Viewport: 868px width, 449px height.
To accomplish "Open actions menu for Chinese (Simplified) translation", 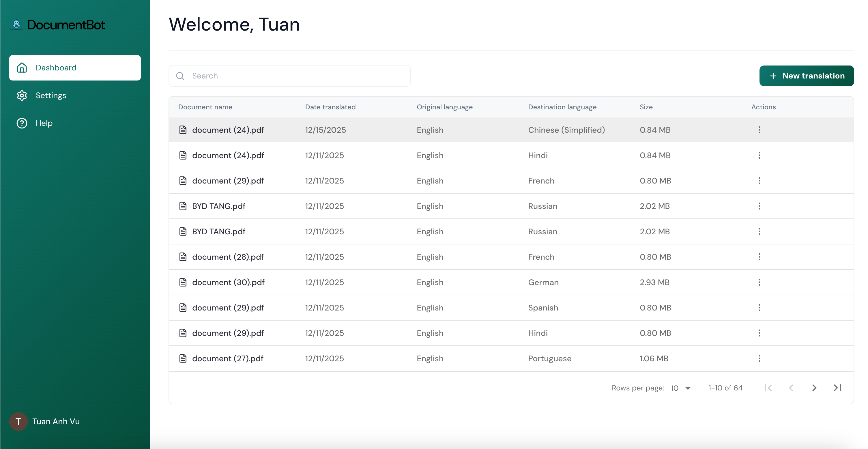I will coord(759,130).
